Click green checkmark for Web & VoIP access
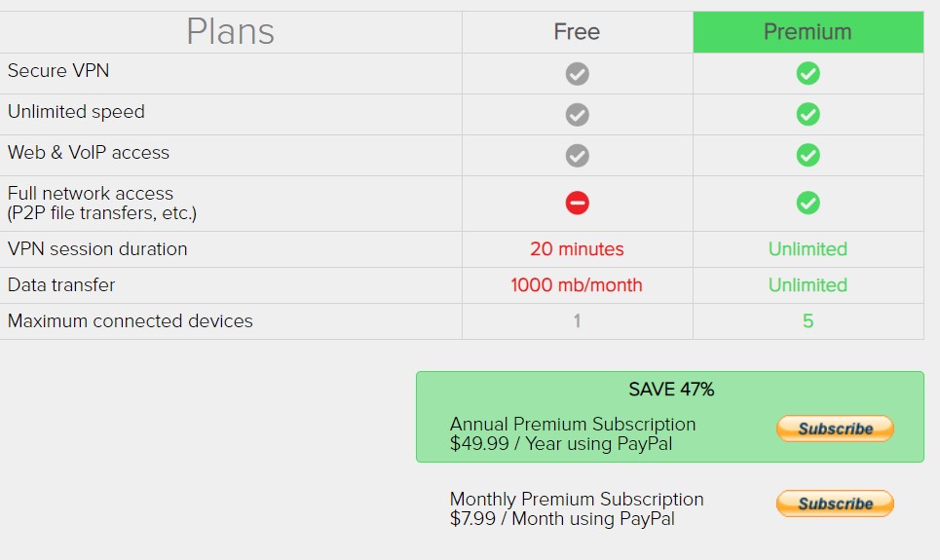Viewport: 940px width, 560px height. (808, 155)
